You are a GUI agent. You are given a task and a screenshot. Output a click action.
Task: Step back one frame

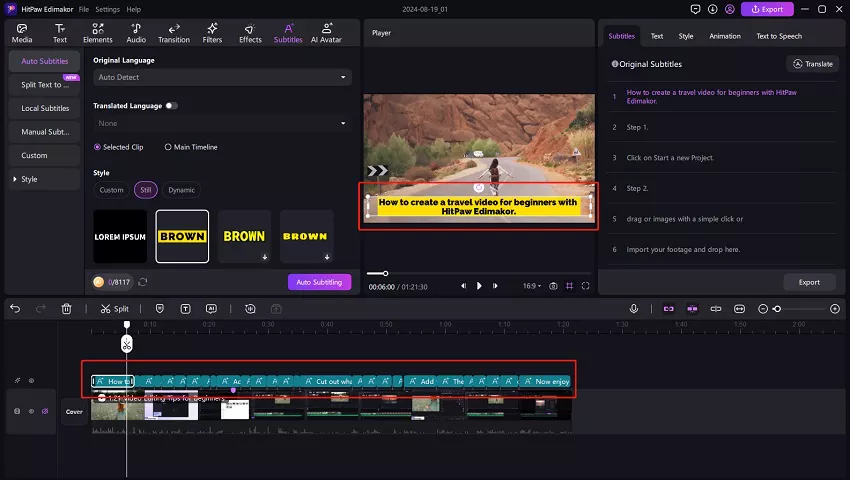[x=463, y=286]
